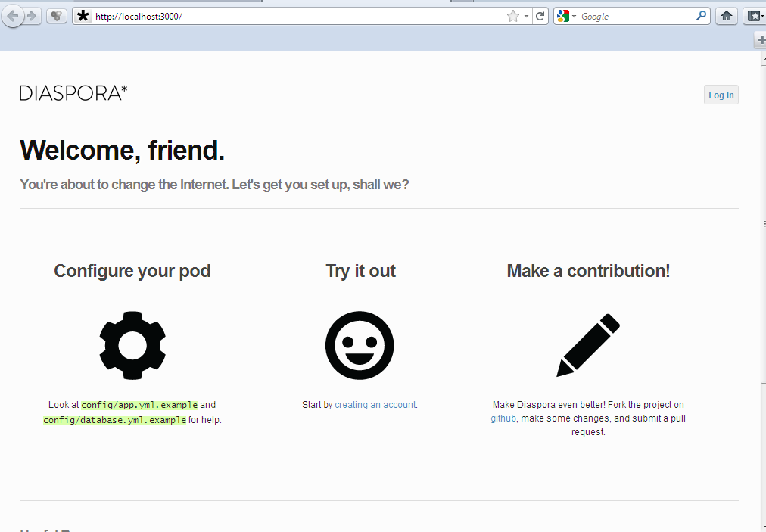Image resolution: width=766 pixels, height=532 pixels.
Task: Click the smiley face icon
Action: click(x=360, y=345)
